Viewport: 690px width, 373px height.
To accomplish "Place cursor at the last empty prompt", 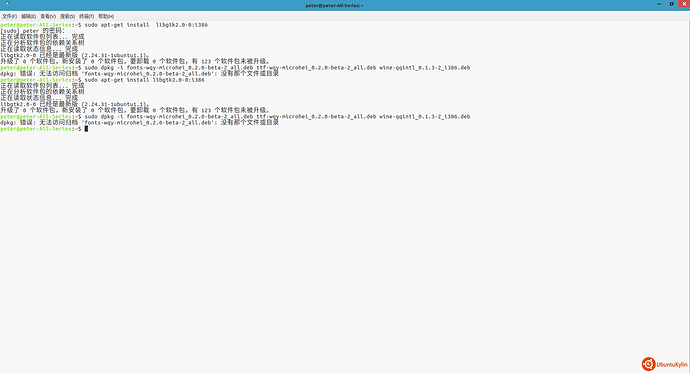I will pyautogui.click(x=86, y=129).
